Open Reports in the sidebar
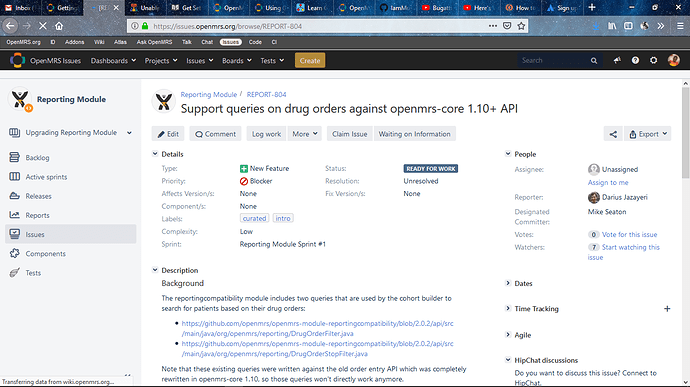The image size is (690, 387). point(37,215)
